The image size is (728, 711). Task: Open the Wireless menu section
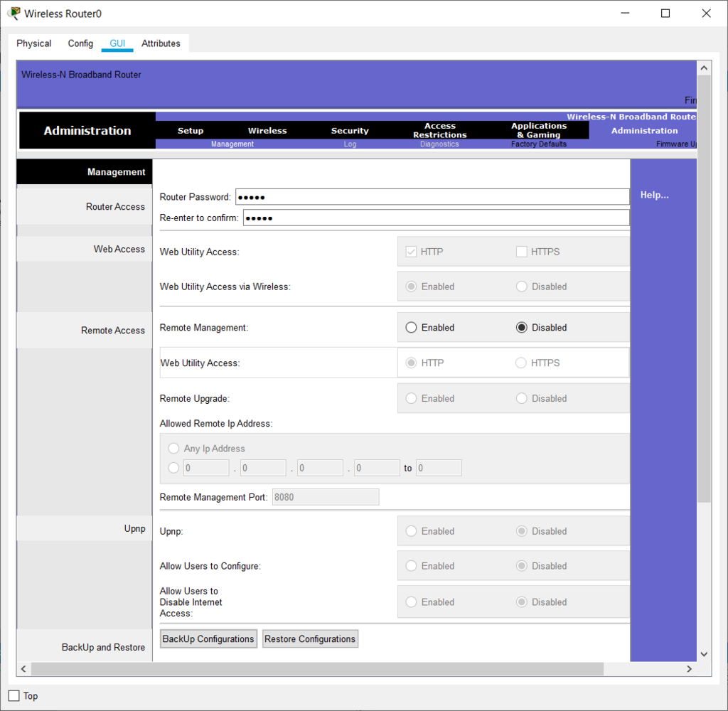pos(267,131)
